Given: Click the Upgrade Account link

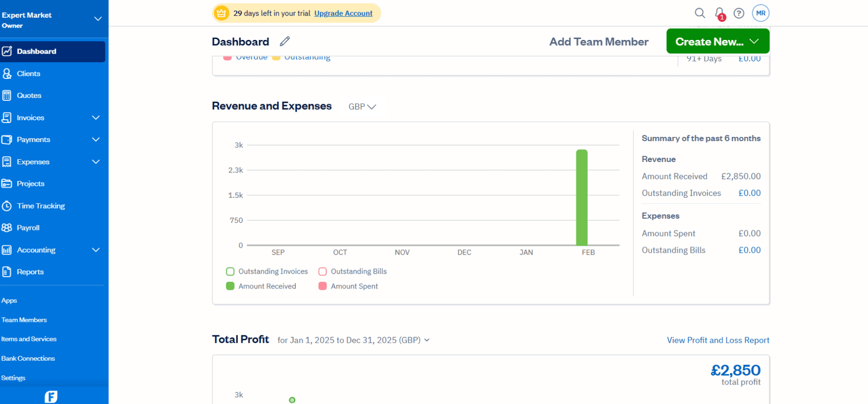Looking at the screenshot, I should (x=343, y=13).
